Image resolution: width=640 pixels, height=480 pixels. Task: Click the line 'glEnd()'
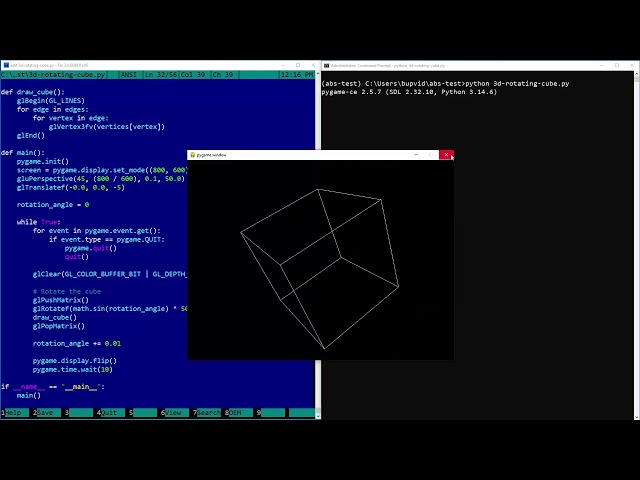click(x=31, y=136)
